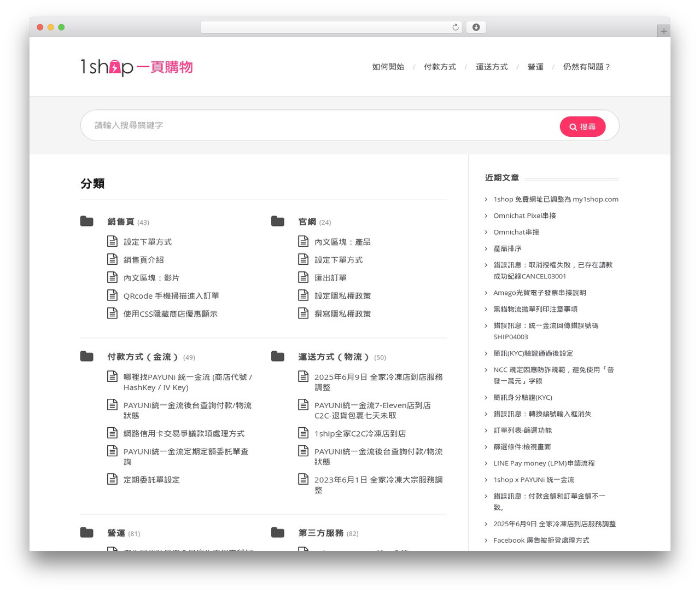Image resolution: width=700 pixels, height=593 pixels.
Task: Click the browser download icon
Action: tap(476, 27)
